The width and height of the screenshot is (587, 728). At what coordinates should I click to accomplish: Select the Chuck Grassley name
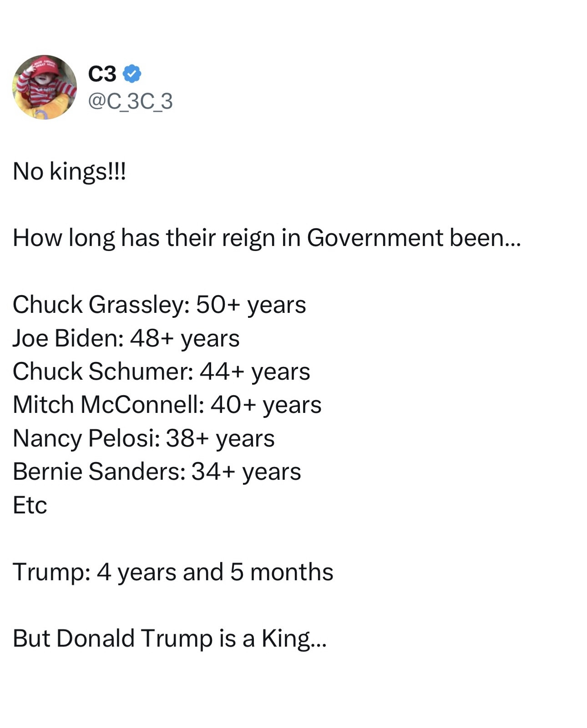pos(99,304)
